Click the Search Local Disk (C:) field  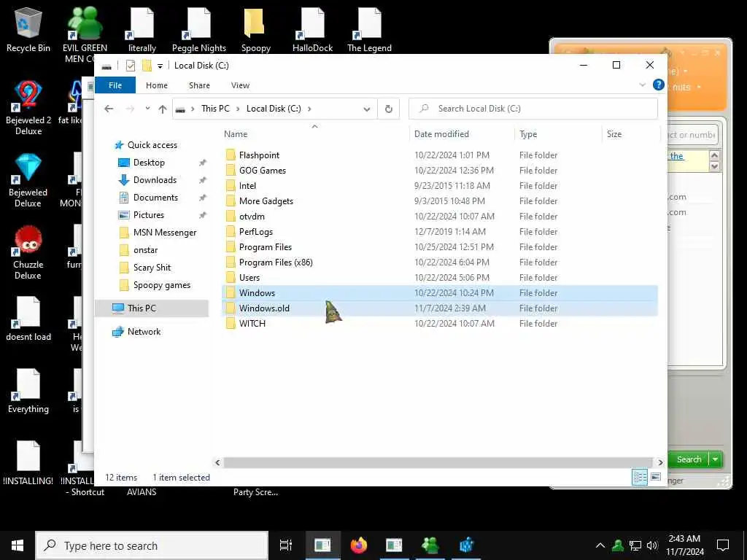[533, 109]
